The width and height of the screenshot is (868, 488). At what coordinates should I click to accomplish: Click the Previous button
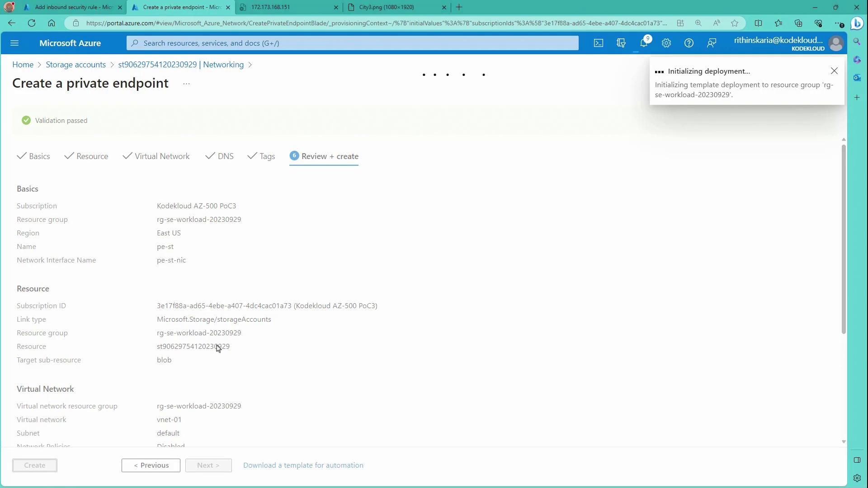(151, 465)
